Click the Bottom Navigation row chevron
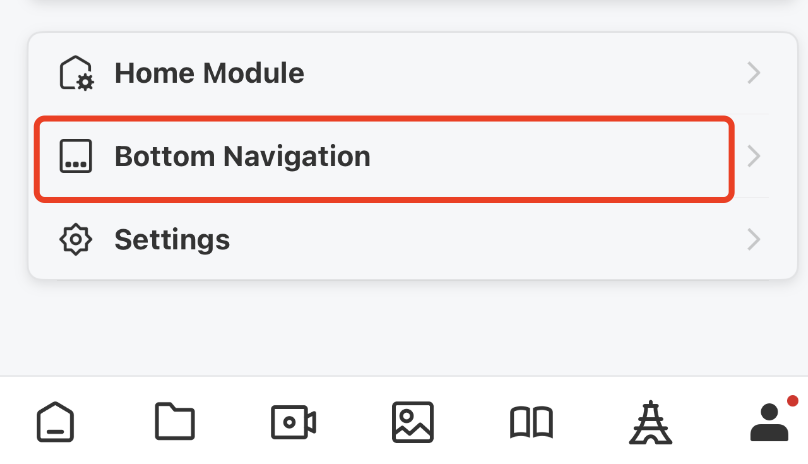This screenshot has width=808, height=464. (754, 156)
